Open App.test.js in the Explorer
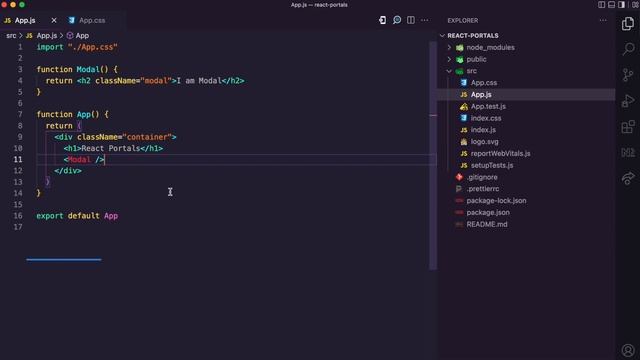This screenshot has width=640, height=360. 488,107
